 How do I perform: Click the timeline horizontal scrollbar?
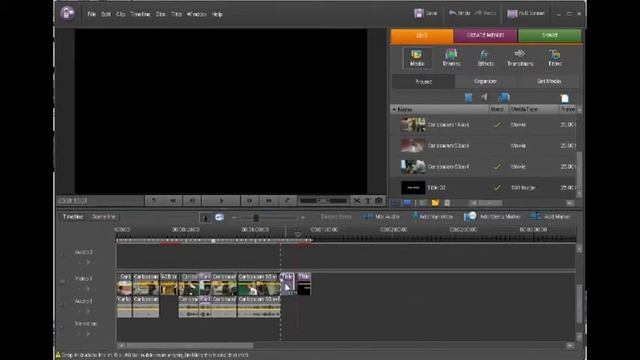[189, 346]
